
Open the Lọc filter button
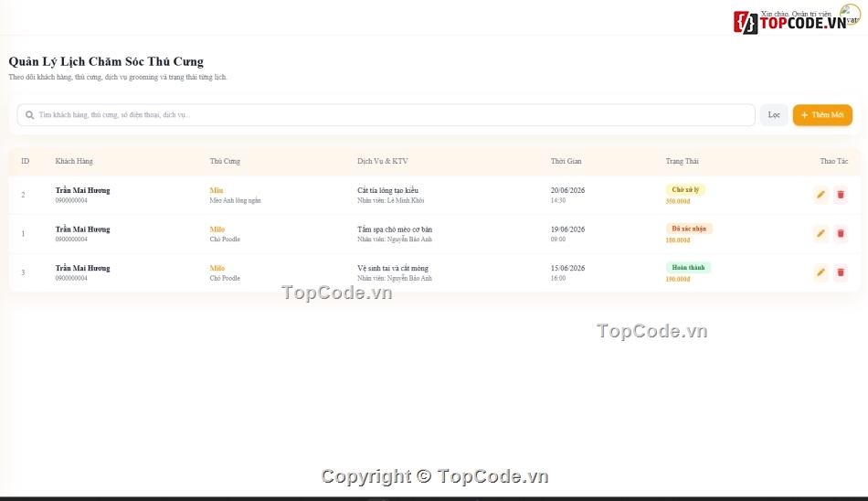tap(774, 114)
